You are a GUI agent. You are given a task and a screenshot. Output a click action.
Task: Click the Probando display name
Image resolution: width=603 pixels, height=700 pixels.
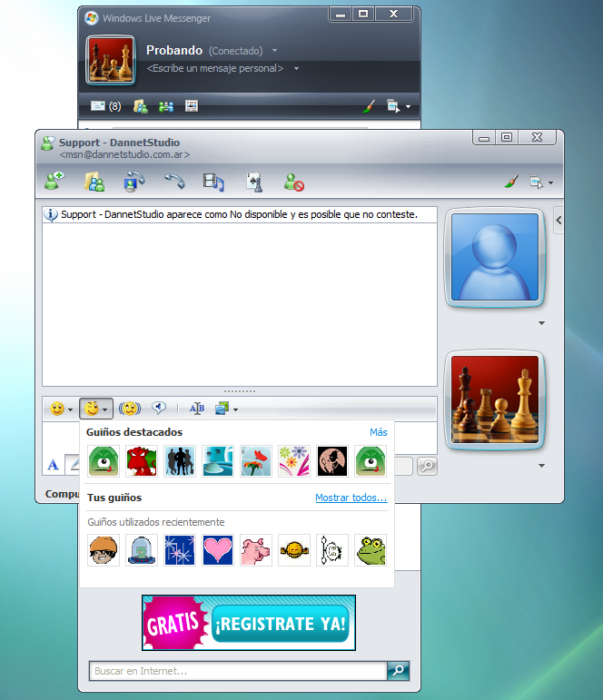[x=174, y=51]
